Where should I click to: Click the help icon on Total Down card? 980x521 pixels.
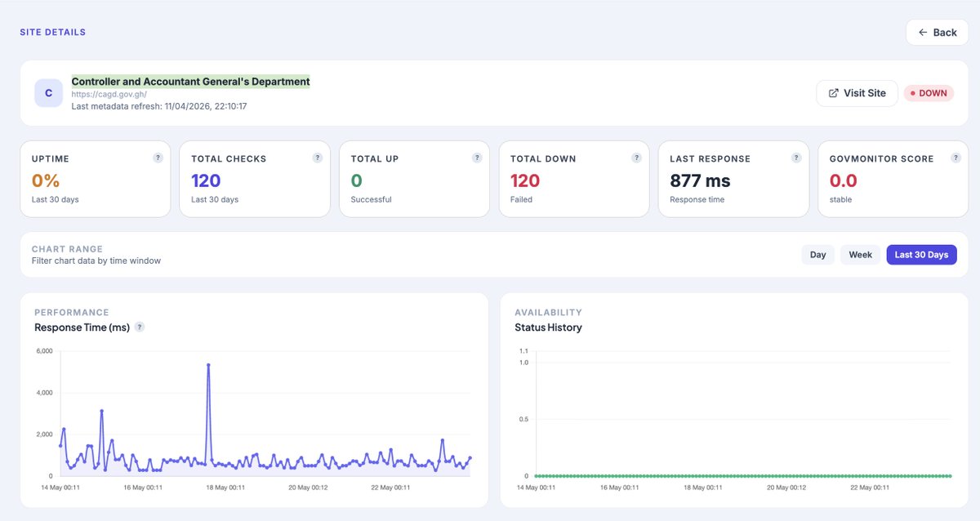point(637,158)
